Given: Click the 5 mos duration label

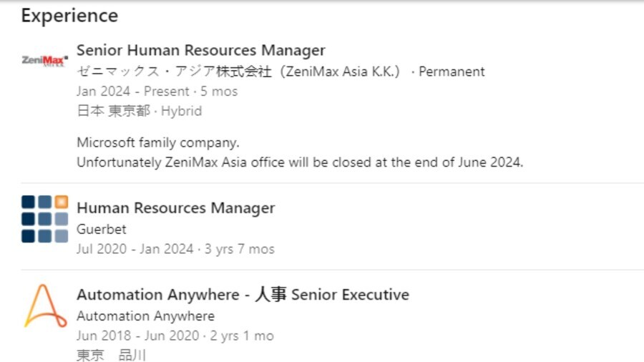Looking at the screenshot, I should (219, 91).
